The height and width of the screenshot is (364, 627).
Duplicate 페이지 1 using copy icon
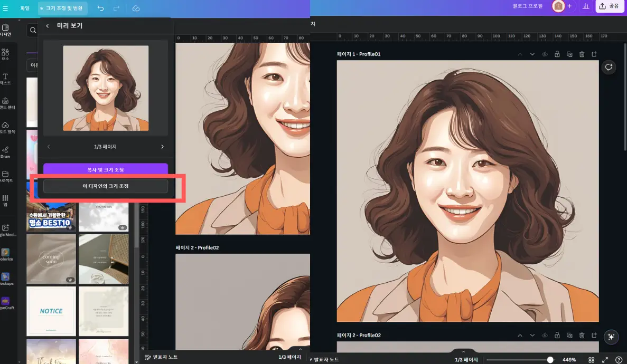[569, 54]
